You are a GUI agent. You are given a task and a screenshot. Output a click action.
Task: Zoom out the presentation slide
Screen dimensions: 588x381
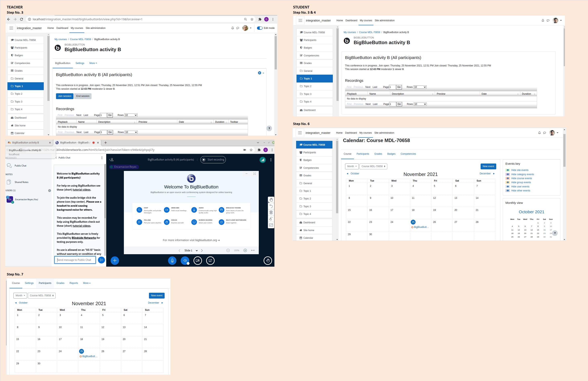[x=228, y=250]
